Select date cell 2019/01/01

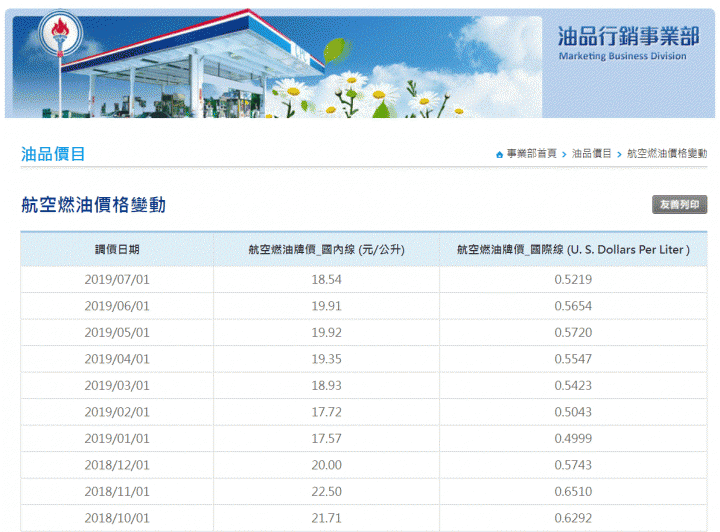(117, 438)
